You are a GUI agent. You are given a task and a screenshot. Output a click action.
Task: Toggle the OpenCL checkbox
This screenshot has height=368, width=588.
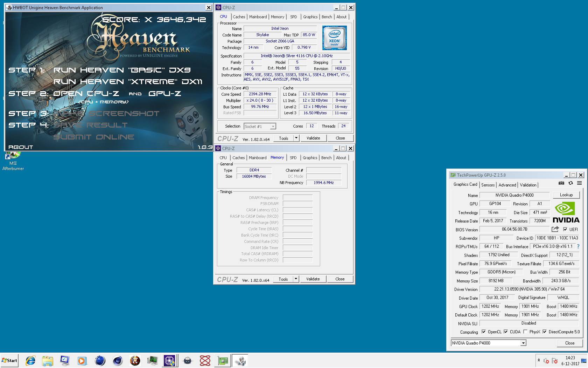pos(484,332)
